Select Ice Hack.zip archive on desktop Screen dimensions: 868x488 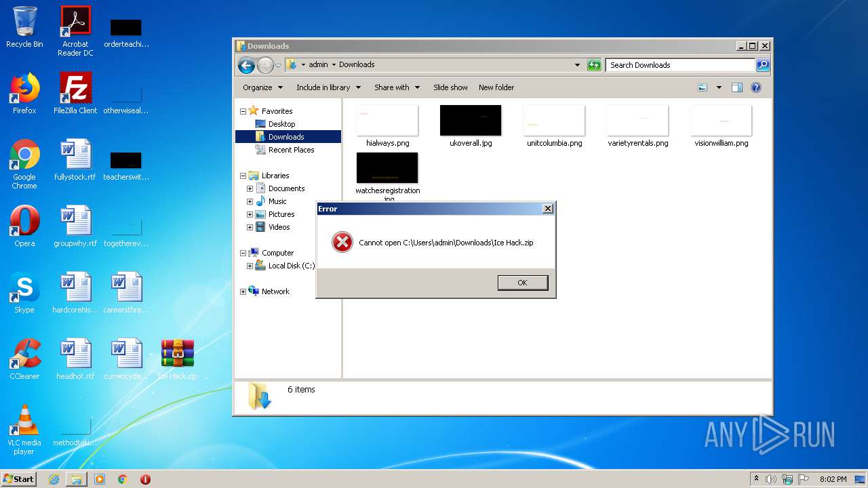click(178, 359)
